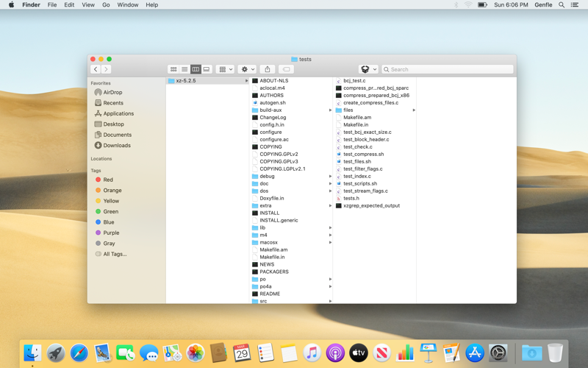Open Trash from the Dock
Image resolution: width=588 pixels, height=368 pixels.
pyautogui.click(x=555, y=353)
